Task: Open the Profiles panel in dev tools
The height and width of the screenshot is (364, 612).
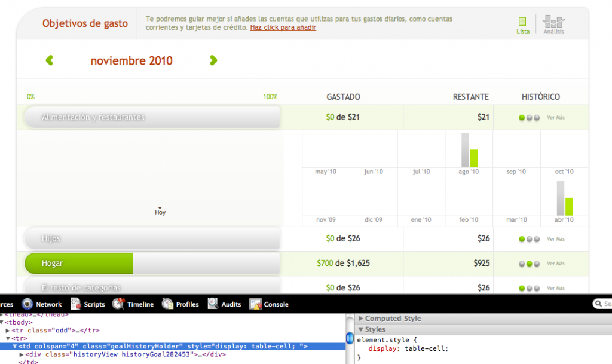Action: pos(180,304)
